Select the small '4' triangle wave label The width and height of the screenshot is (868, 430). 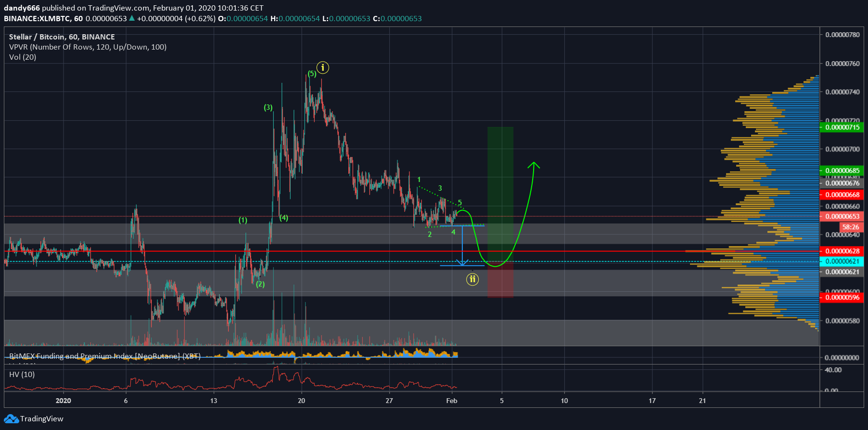(x=453, y=232)
